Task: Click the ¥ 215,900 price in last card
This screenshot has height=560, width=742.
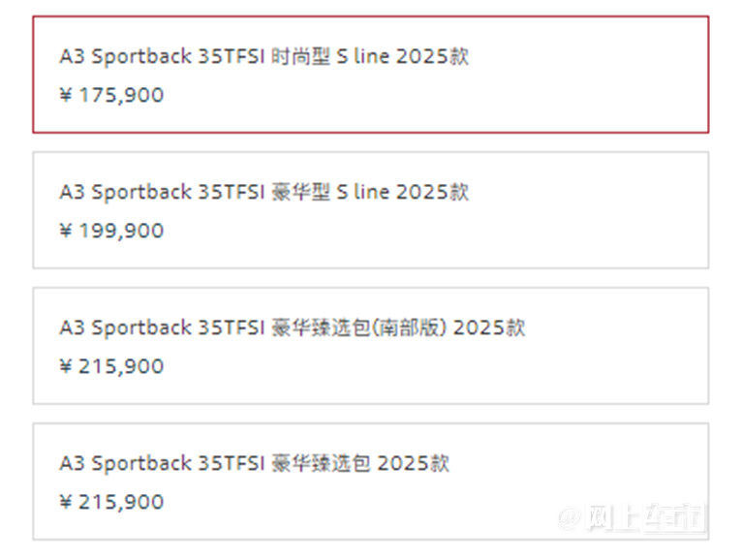Action: pyautogui.click(x=111, y=502)
